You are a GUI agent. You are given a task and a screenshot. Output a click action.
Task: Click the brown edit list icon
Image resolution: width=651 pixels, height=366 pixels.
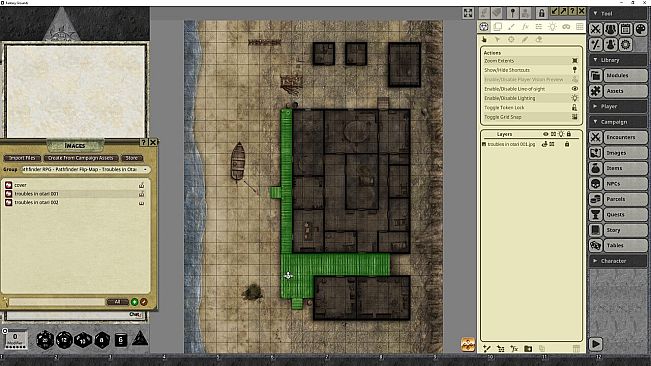(x=144, y=302)
